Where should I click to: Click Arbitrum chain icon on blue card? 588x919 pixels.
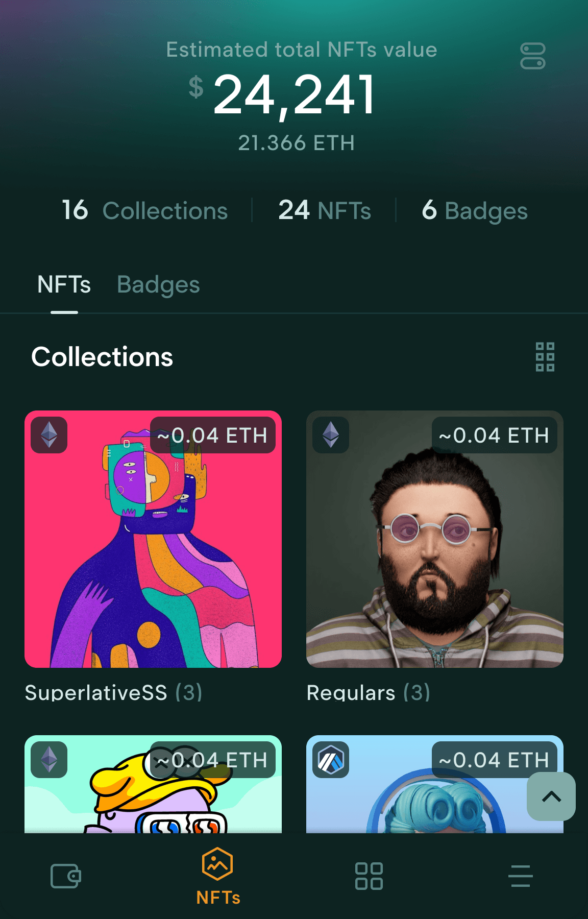331,760
